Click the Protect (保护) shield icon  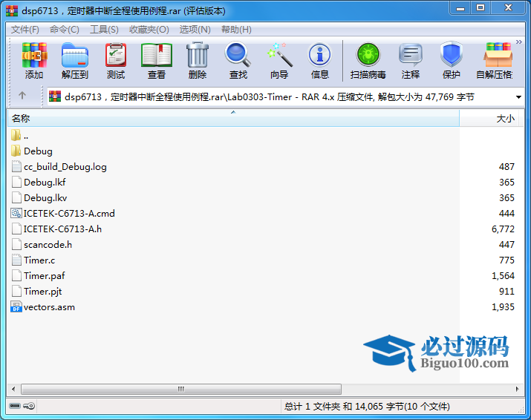tap(452, 60)
